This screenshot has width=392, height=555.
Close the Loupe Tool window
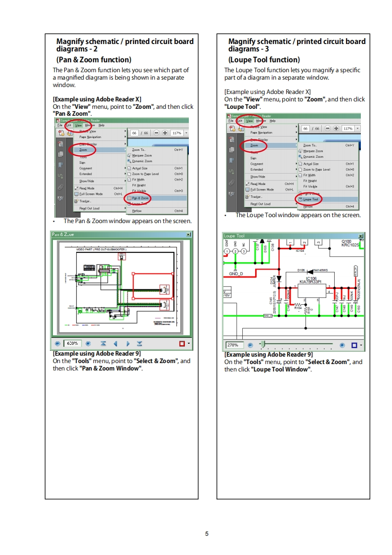tap(360, 236)
